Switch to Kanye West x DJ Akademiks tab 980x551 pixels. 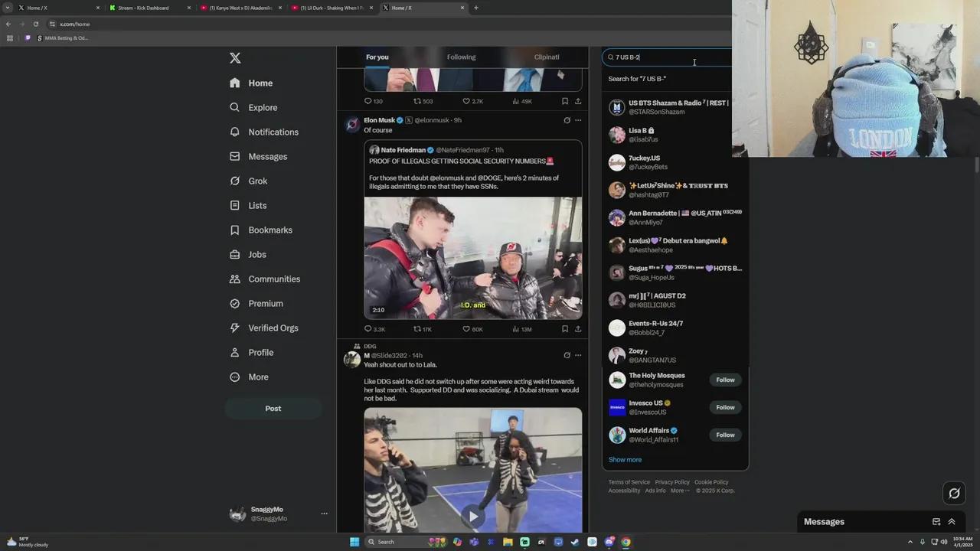pos(240,8)
